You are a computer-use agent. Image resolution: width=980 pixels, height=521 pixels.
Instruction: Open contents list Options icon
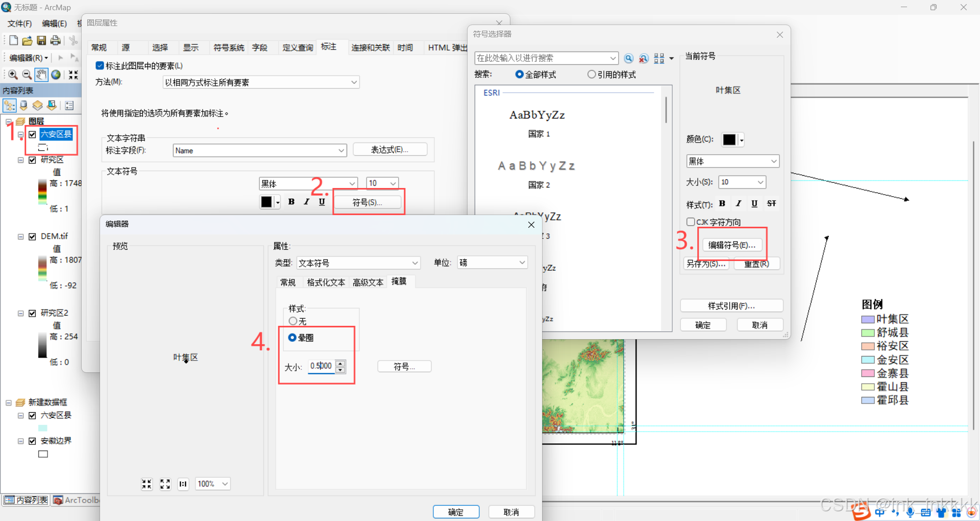point(69,105)
